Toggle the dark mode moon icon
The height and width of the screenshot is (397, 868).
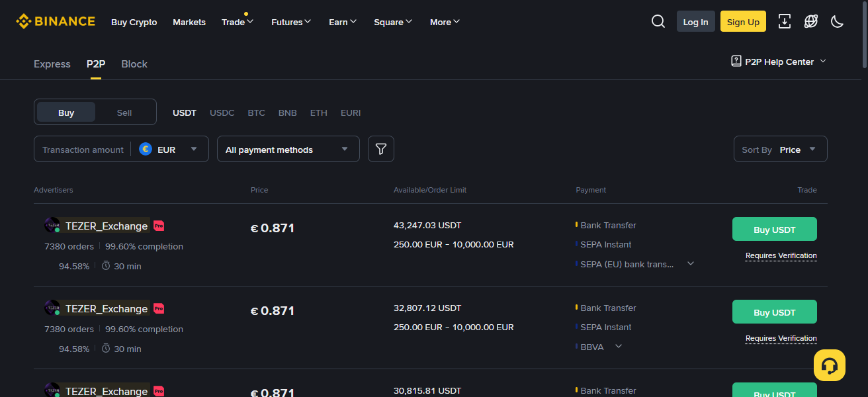tap(838, 21)
